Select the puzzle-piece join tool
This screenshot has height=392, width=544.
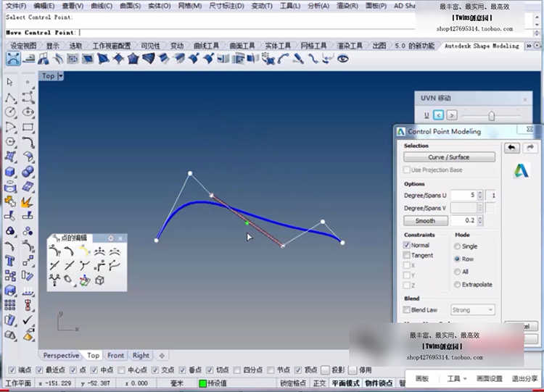coord(10,201)
